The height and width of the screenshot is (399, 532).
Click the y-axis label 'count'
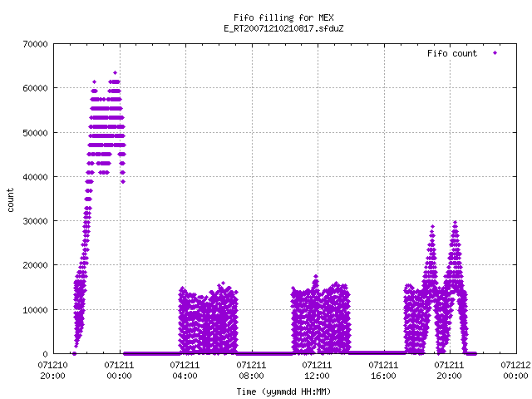pos(11,199)
